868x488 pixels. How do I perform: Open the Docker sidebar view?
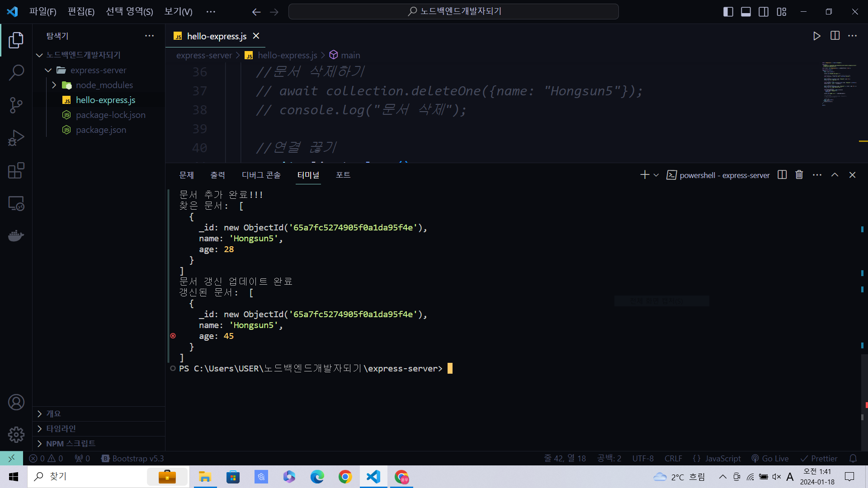click(x=16, y=236)
